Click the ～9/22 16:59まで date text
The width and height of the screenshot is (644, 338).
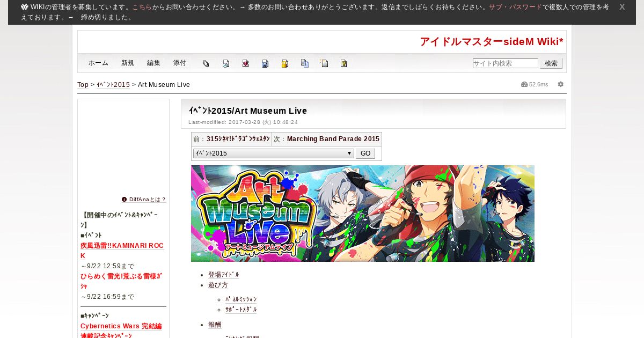[x=107, y=297]
